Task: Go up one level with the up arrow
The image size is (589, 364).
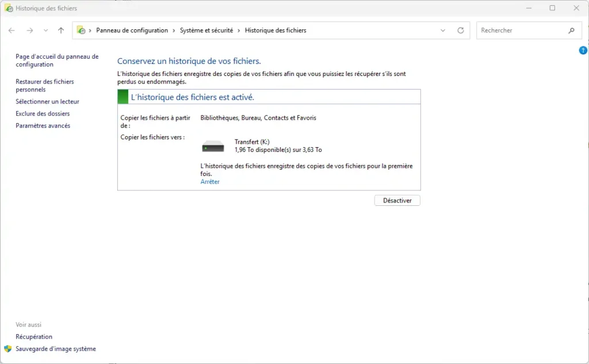Action: pyautogui.click(x=61, y=30)
